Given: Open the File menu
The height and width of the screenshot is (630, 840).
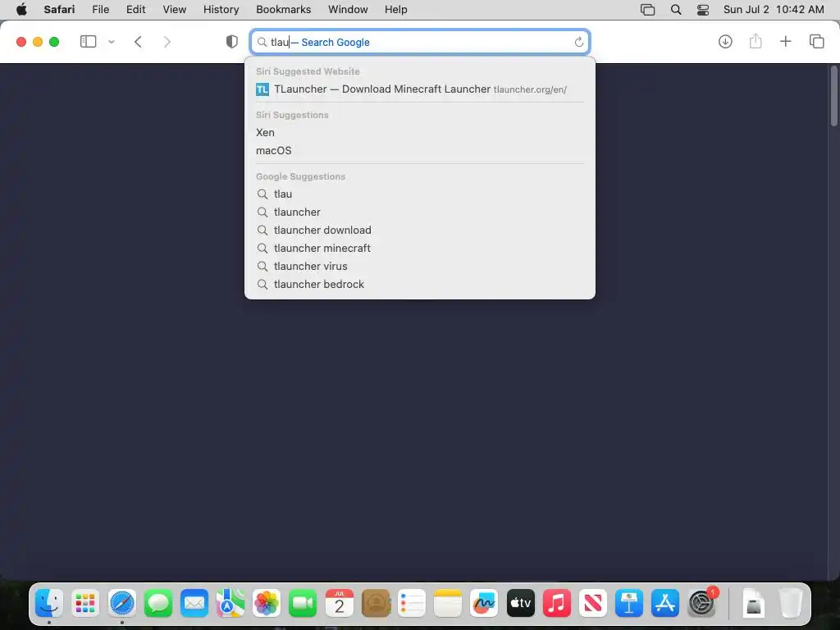Looking at the screenshot, I should click(x=100, y=10).
